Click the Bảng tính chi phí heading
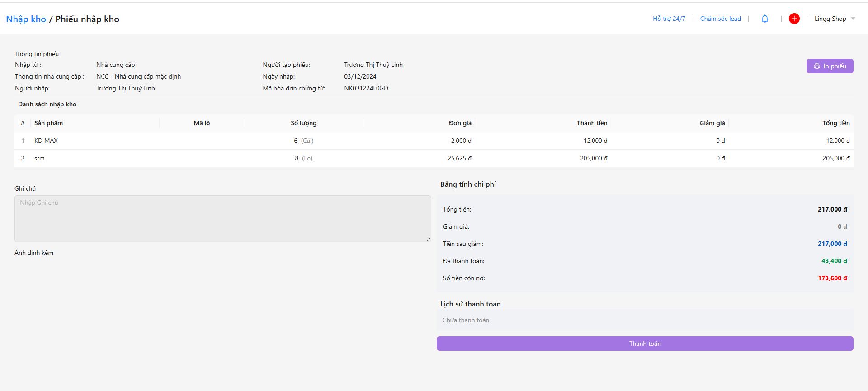The height and width of the screenshot is (391, 868). [468, 184]
